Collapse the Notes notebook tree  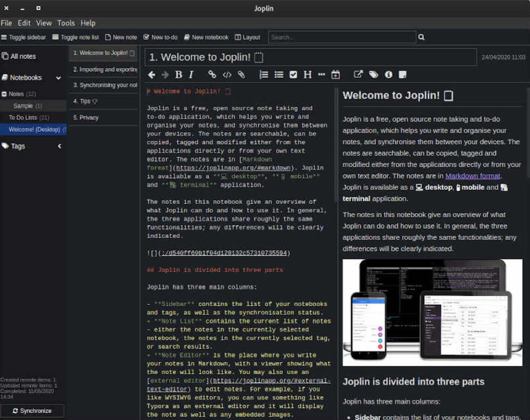4,94
